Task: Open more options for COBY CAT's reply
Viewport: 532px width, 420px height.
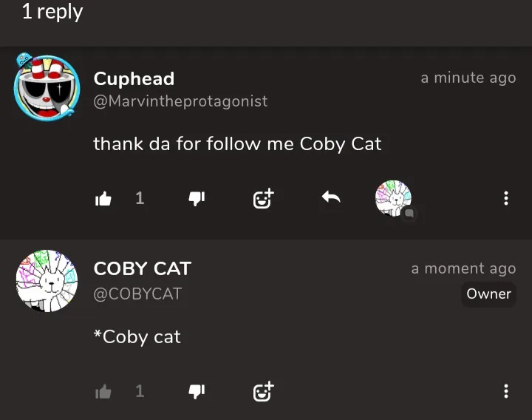Action: (x=506, y=392)
